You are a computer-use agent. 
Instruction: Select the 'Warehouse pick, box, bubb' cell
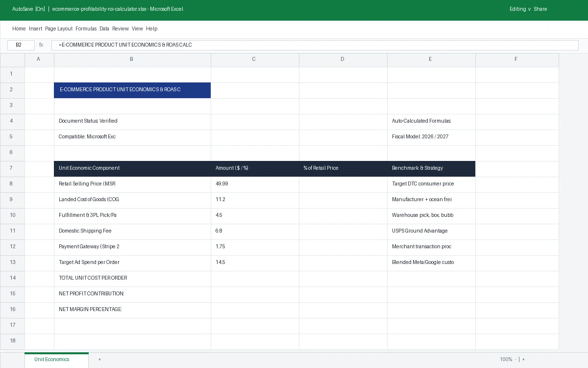click(431, 215)
